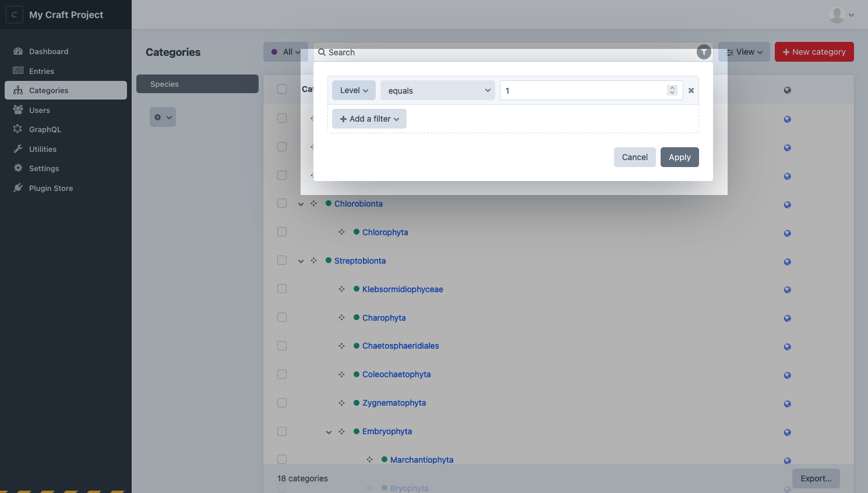Viewport: 868px width, 493px height.
Task: Check the select-all checkbox in table header
Action: pos(282,90)
